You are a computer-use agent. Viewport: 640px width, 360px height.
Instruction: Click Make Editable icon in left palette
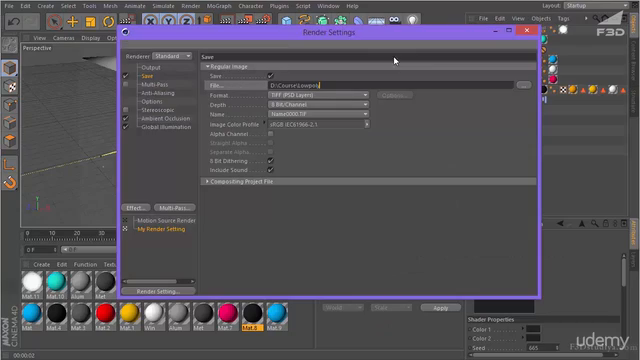pos(10,45)
